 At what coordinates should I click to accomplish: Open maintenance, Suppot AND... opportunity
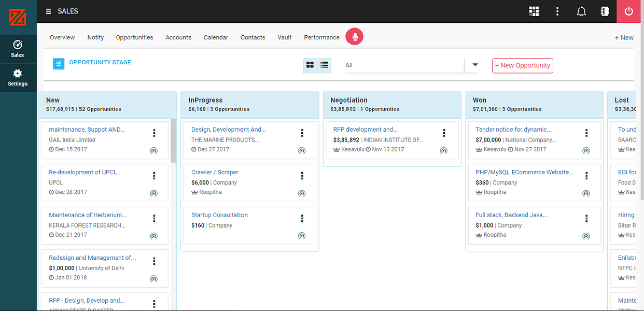[87, 130]
